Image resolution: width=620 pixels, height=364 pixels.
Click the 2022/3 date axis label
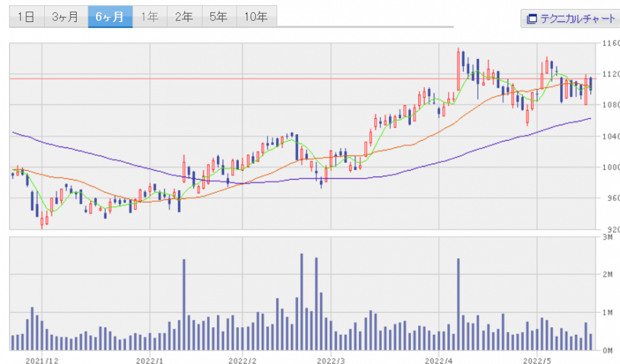(331, 359)
